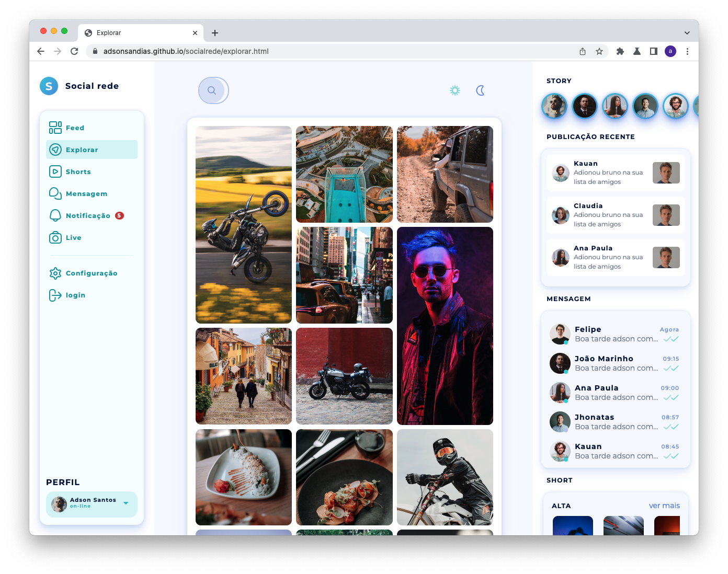Open Chrome profile avatar a

pyautogui.click(x=670, y=51)
